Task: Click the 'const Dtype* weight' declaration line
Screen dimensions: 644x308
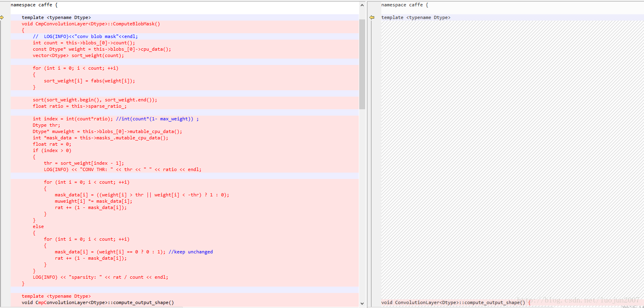Action: tap(102, 49)
